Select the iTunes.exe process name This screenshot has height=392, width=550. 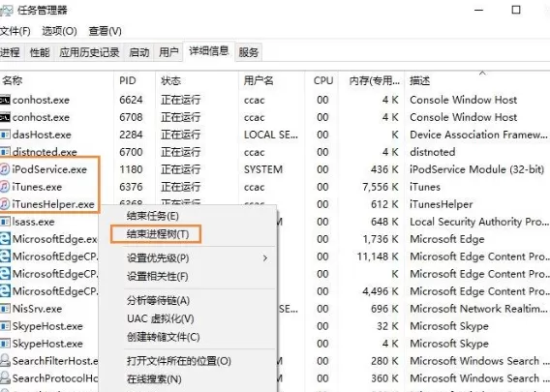pyautogui.click(x=37, y=187)
